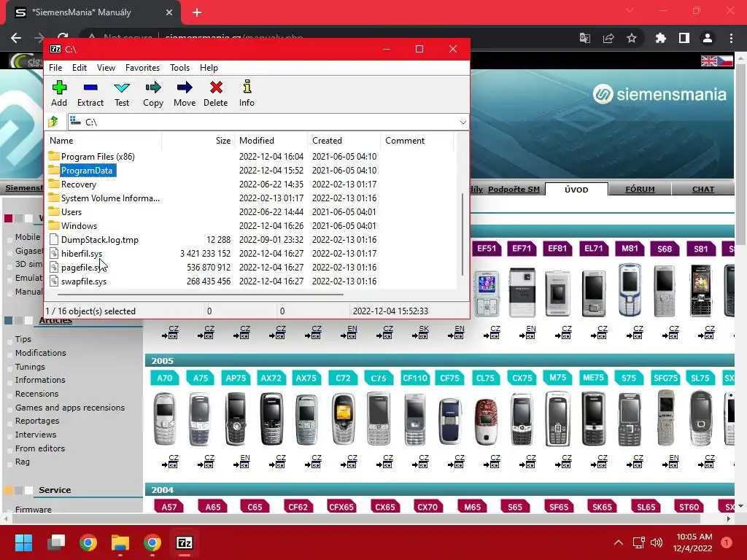Open the File menu in 7-Zip
Screen dimensions: 747x560
click(x=55, y=68)
